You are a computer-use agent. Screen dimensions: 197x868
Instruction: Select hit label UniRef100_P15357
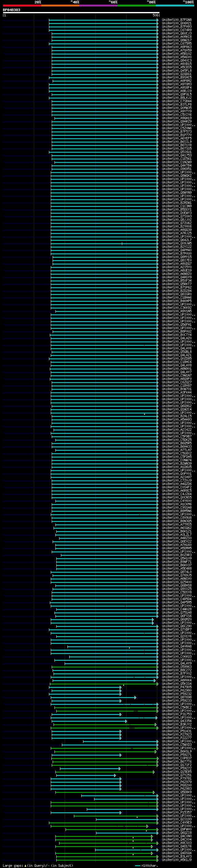click(x=177, y=812)
